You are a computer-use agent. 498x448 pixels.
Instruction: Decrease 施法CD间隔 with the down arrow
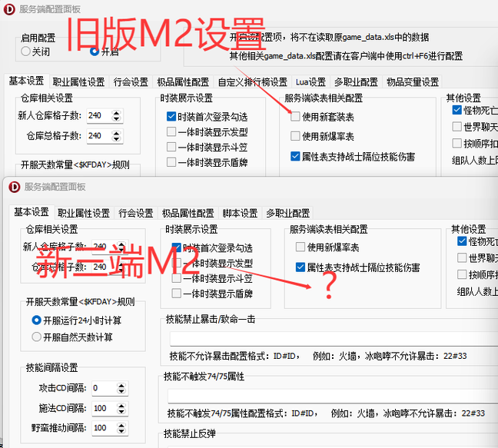[x=121, y=411]
